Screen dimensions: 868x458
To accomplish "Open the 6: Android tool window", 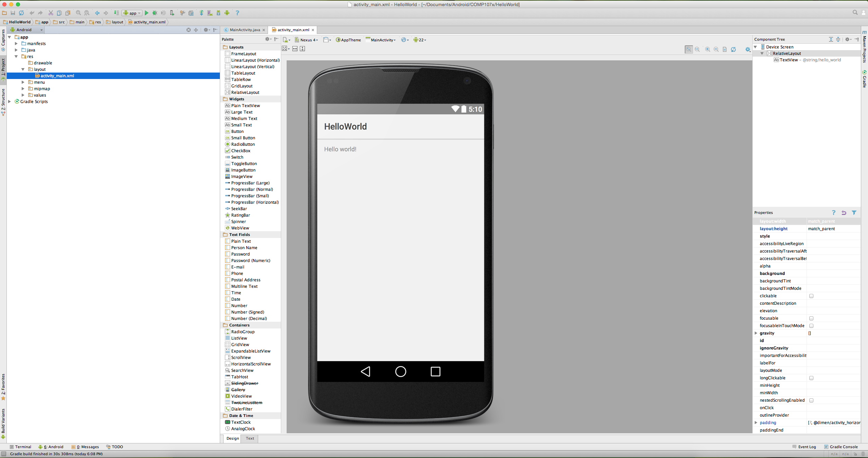I will tap(51, 447).
